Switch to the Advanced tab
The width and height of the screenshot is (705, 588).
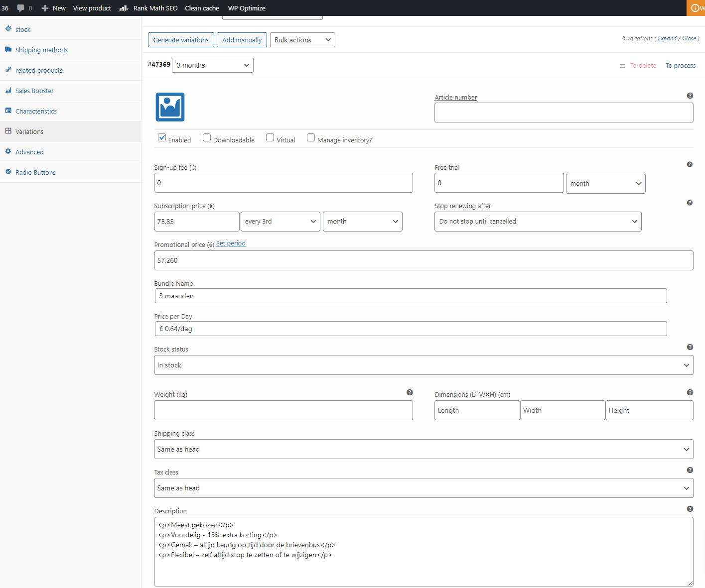pos(29,152)
